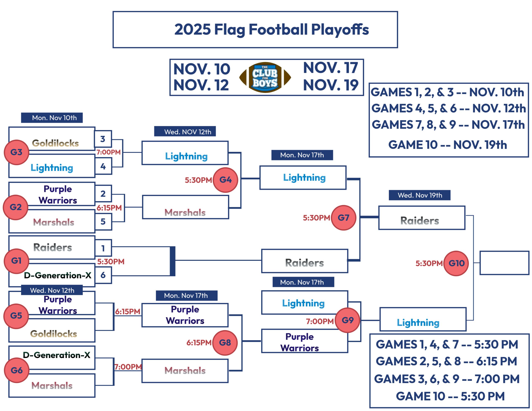This screenshot has width=532, height=411.
Task: Click the G7 red circle badge
Action: coord(344,218)
